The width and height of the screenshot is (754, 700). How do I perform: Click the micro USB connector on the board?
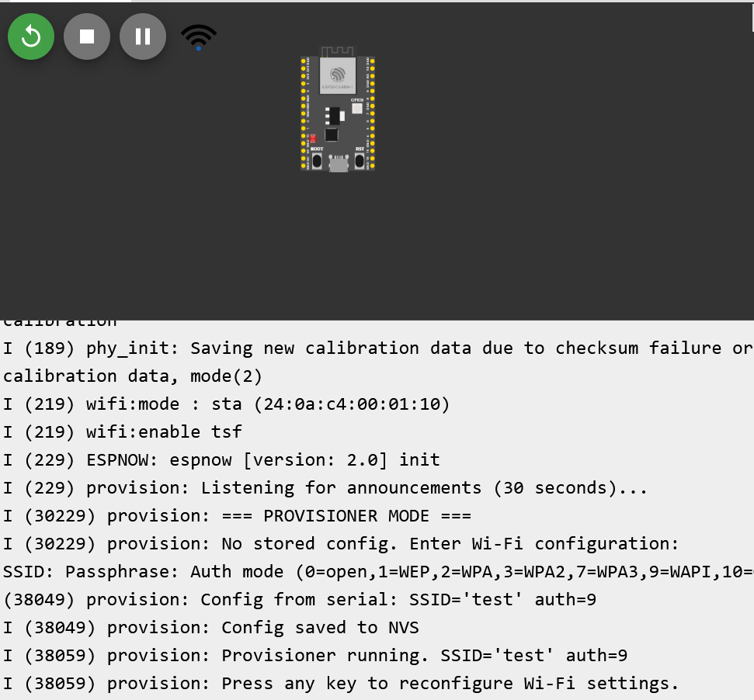[339, 164]
